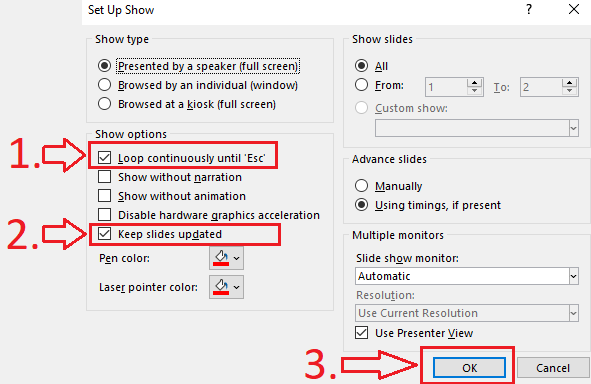This screenshot has height=384, width=591.
Task: Select Browsed at a kiosk option
Action: point(104,104)
